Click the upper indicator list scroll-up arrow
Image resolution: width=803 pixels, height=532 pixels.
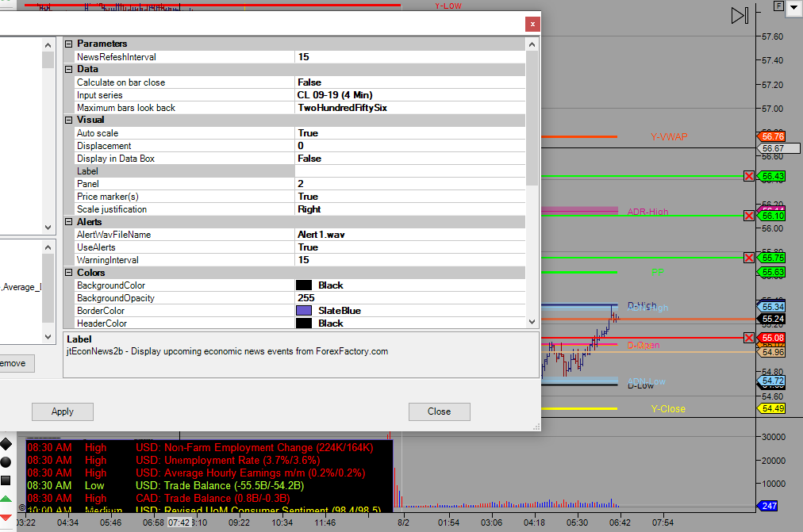[48, 45]
